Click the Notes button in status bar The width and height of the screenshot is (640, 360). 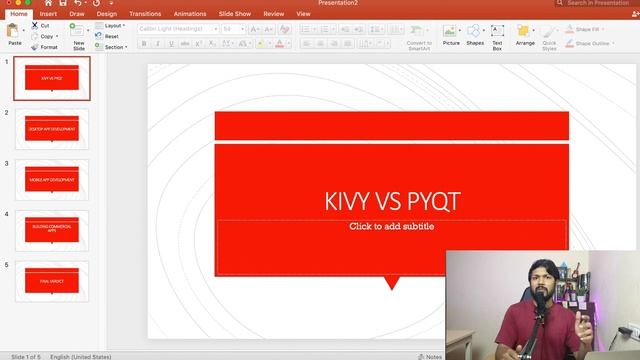(x=430, y=357)
